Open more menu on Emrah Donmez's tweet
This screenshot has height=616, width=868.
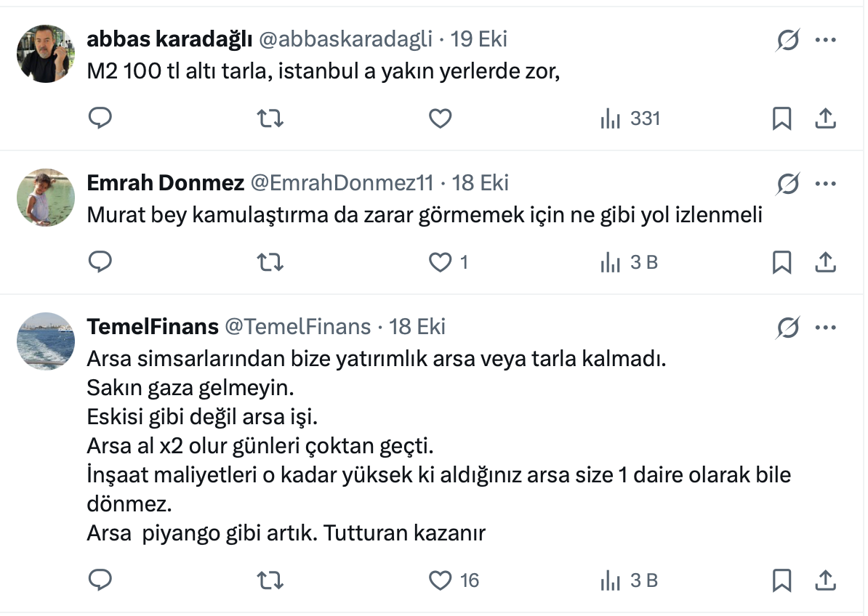(x=825, y=185)
